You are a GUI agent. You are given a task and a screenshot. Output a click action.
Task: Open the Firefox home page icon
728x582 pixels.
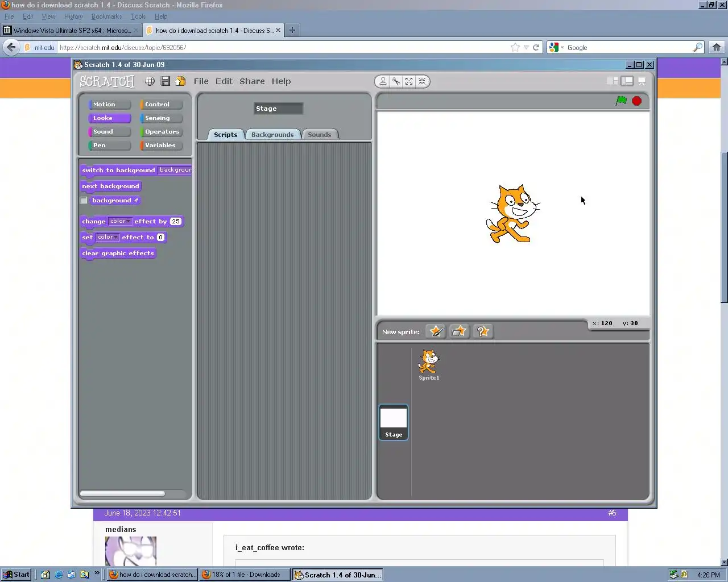pyautogui.click(x=717, y=47)
